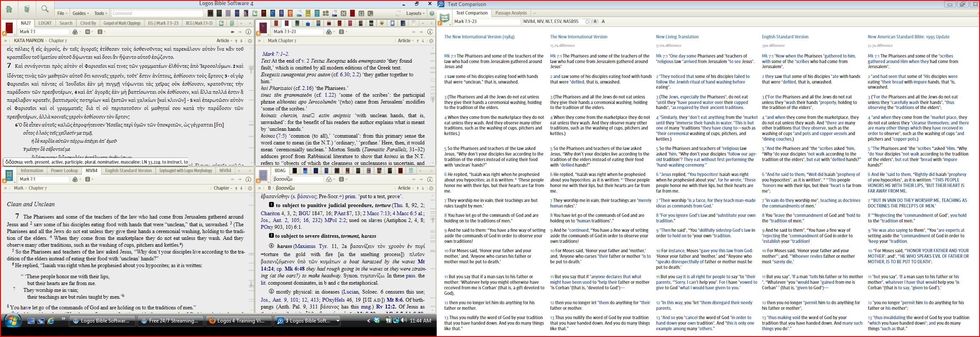Click the Command input box
980x337 pixels.
pyautogui.click(x=157, y=13)
